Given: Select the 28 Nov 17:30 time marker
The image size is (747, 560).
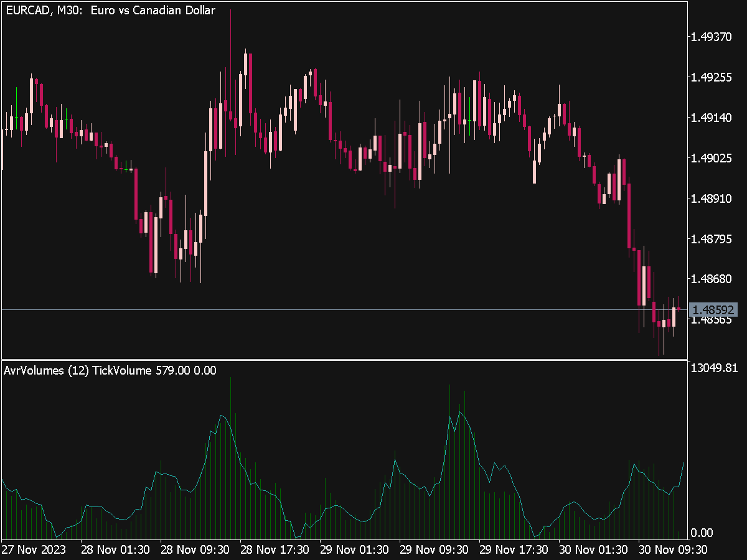Looking at the screenshot, I should [275, 550].
